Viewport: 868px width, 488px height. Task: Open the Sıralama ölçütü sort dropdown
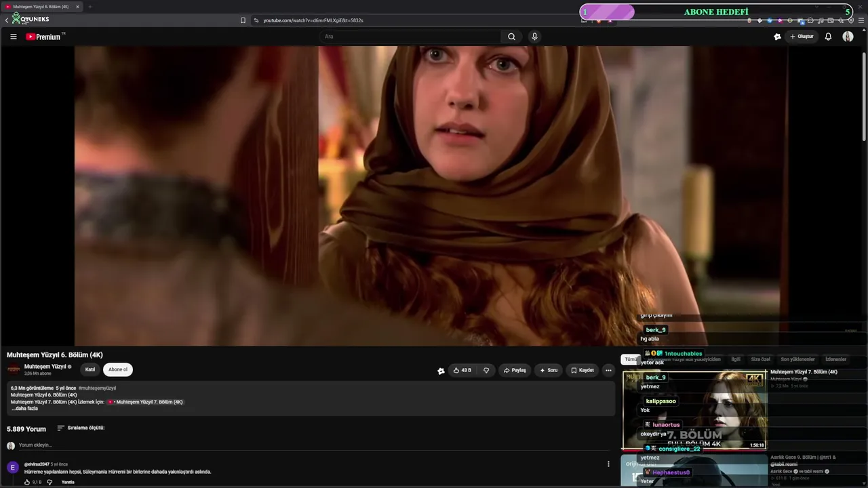pos(81,428)
